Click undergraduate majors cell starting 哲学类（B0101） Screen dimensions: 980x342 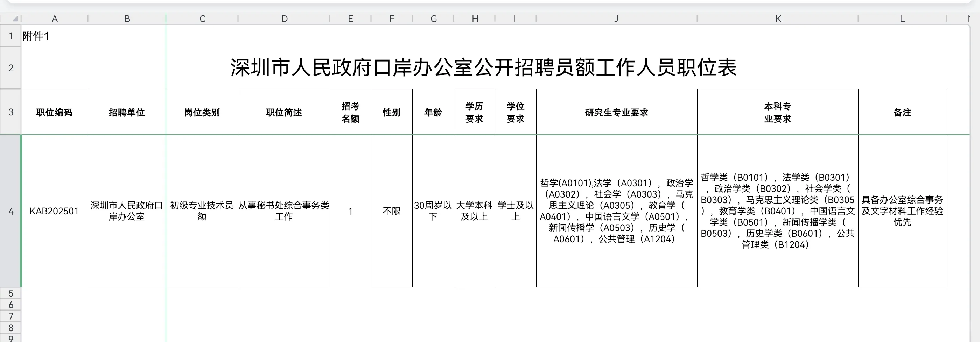778,211
